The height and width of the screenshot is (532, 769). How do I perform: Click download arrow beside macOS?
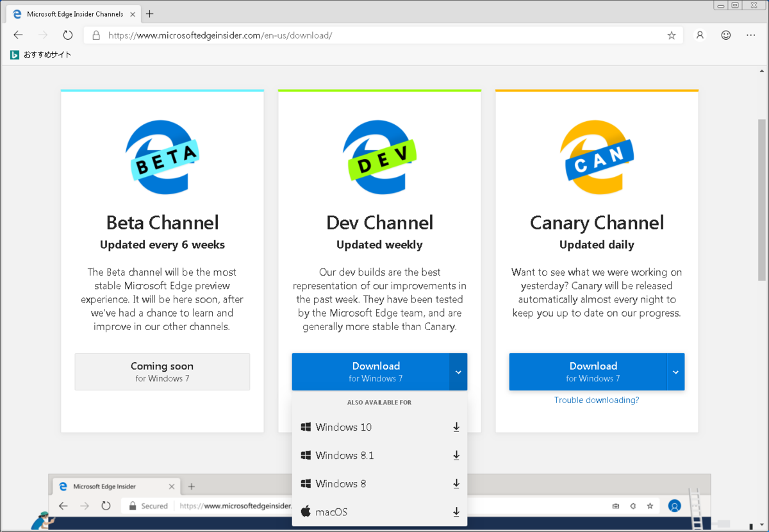pos(456,511)
